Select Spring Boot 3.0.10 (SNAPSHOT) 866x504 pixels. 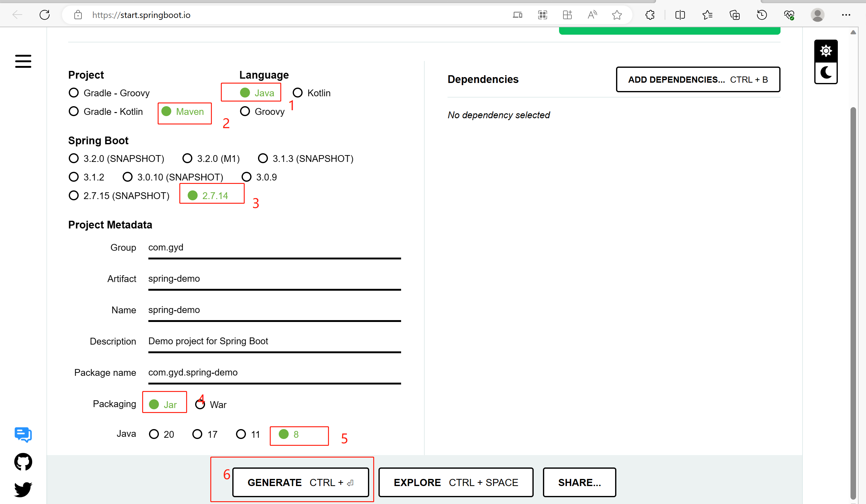173,177
